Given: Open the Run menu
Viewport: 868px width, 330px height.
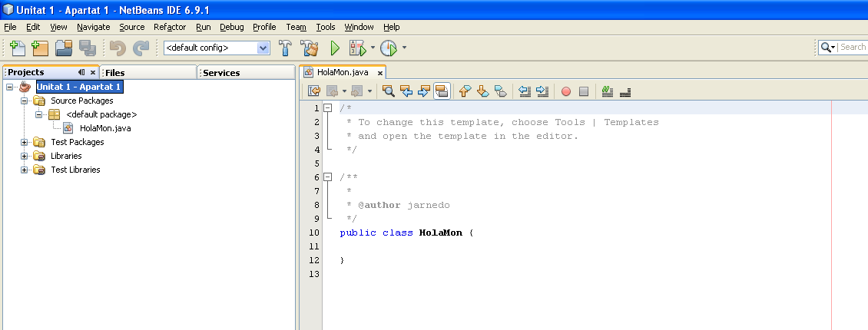Looking at the screenshot, I should pos(203,27).
